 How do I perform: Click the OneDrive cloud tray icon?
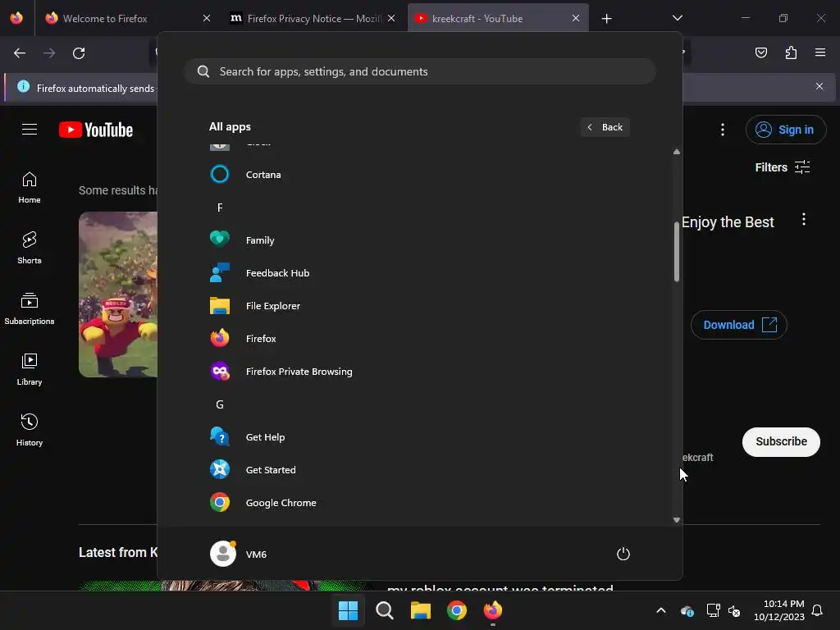click(x=687, y=610)
